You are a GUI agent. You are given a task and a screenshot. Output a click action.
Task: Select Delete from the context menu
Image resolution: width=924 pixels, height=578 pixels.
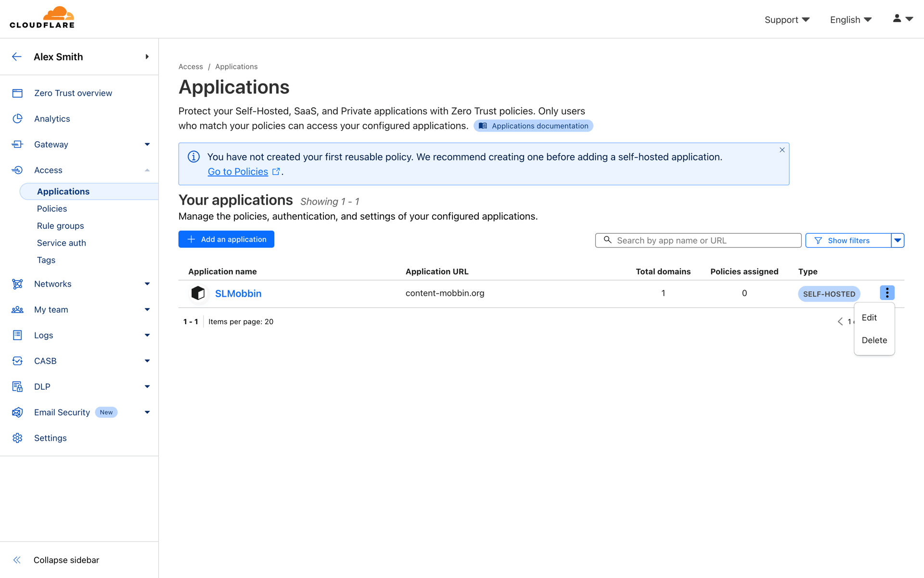[874, 340]
